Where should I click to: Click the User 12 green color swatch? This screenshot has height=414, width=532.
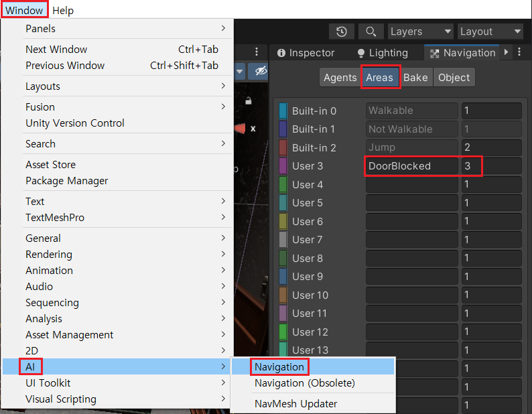coord(283,332)
